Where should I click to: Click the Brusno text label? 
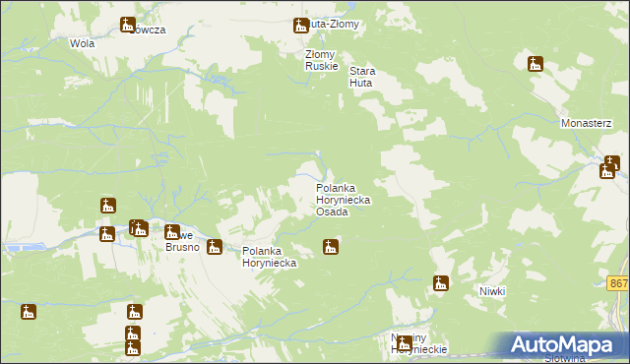[x=182, y=247]
